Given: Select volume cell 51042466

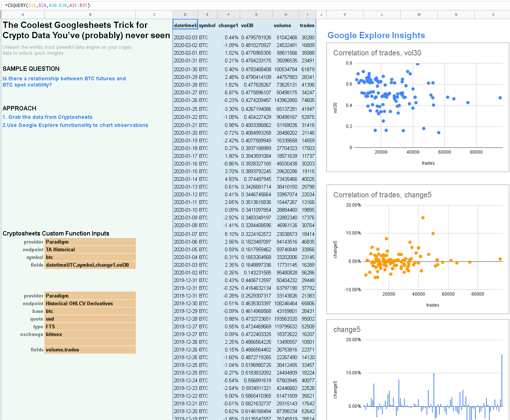Looking at the screenshot, I should [x=286, y=37].
